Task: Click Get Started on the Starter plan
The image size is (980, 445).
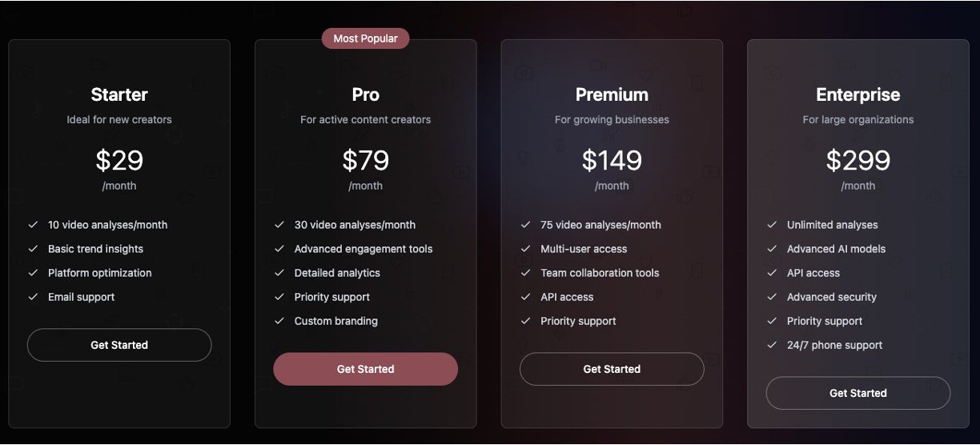Action: pos(119,345)
